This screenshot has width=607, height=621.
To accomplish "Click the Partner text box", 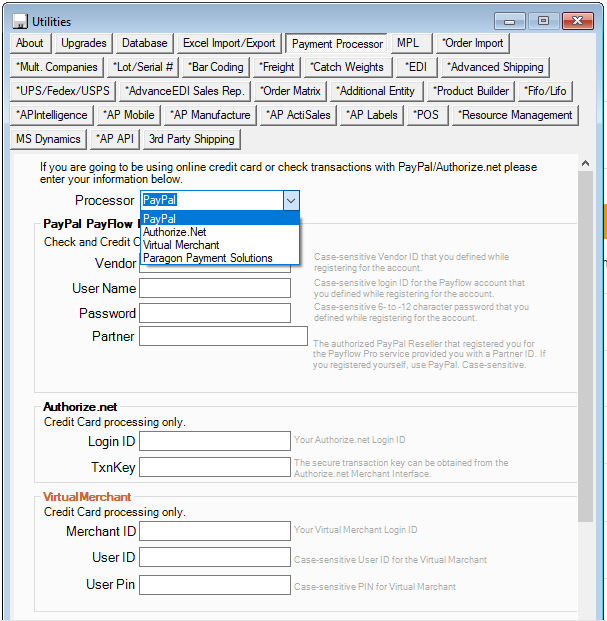I will [x=222, y=337].
